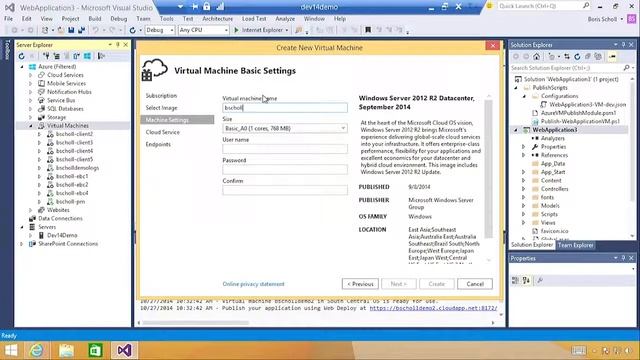Start debugging with Internet Explorer button
Screen dimensions: 640x360
[x=261, y=30]
